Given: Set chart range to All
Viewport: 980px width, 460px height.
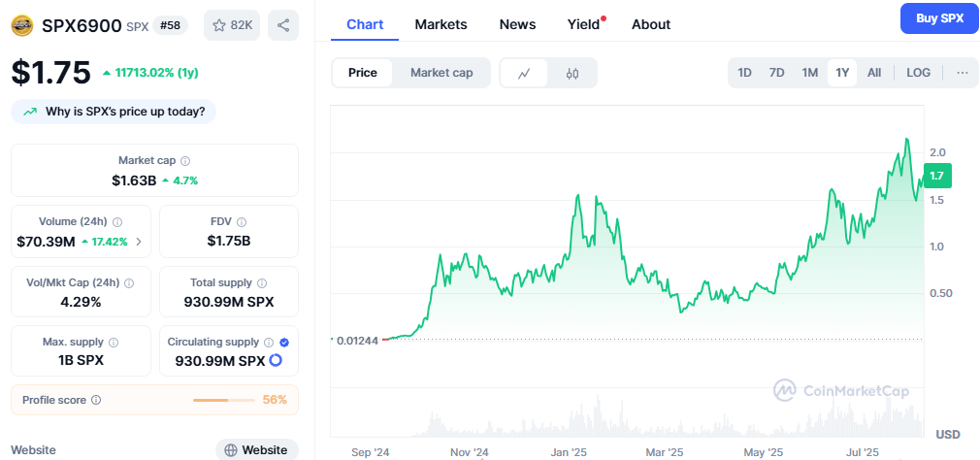Looking at the screenshot, I should point(874,73).
